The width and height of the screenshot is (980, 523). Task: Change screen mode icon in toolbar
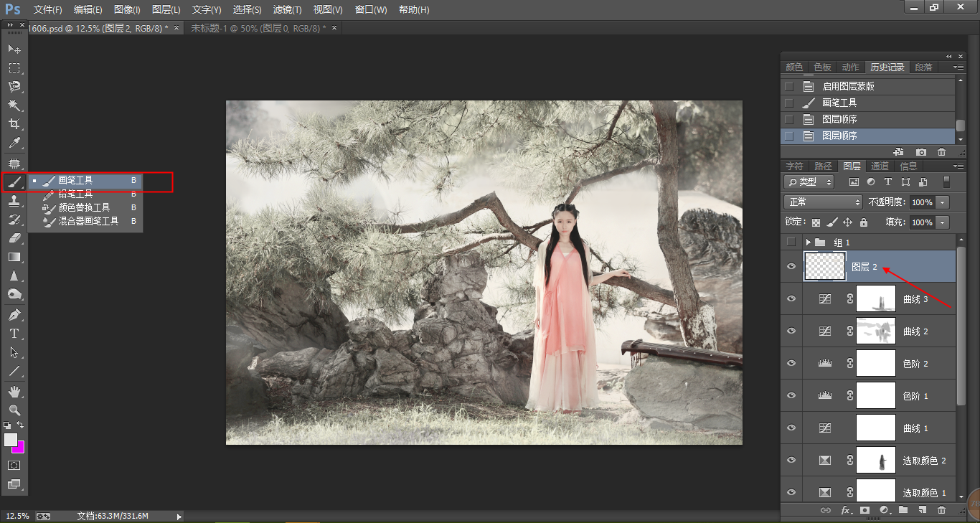point(14,484)
